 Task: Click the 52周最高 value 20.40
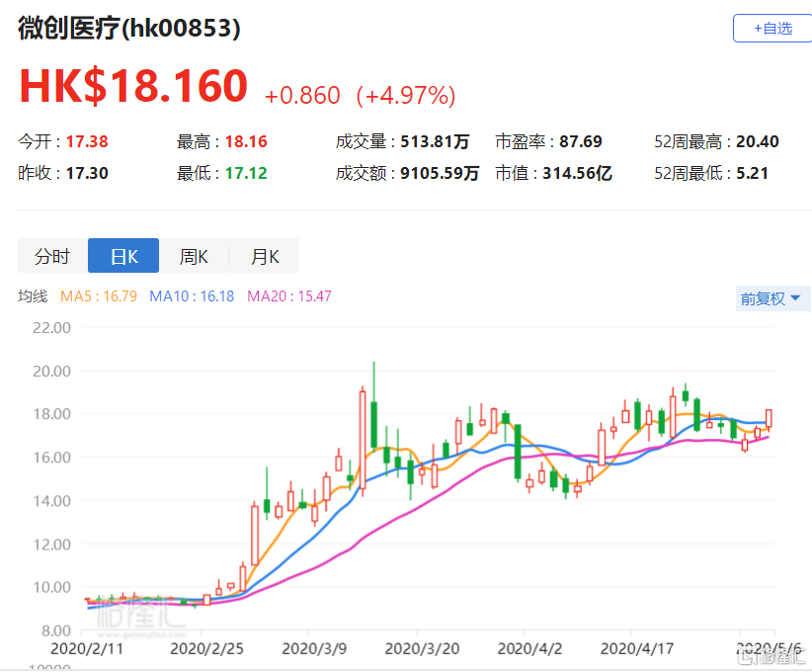click(x=757, y=141)
